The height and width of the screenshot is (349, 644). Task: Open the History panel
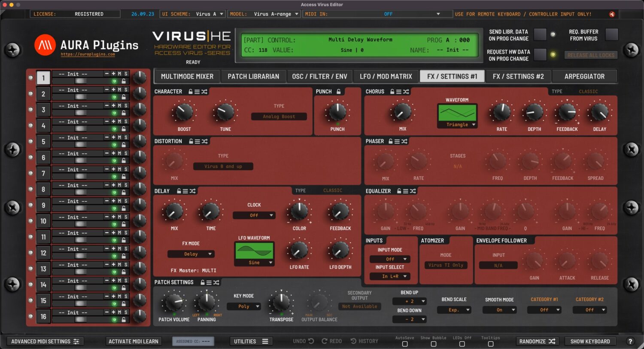point(365,341)
